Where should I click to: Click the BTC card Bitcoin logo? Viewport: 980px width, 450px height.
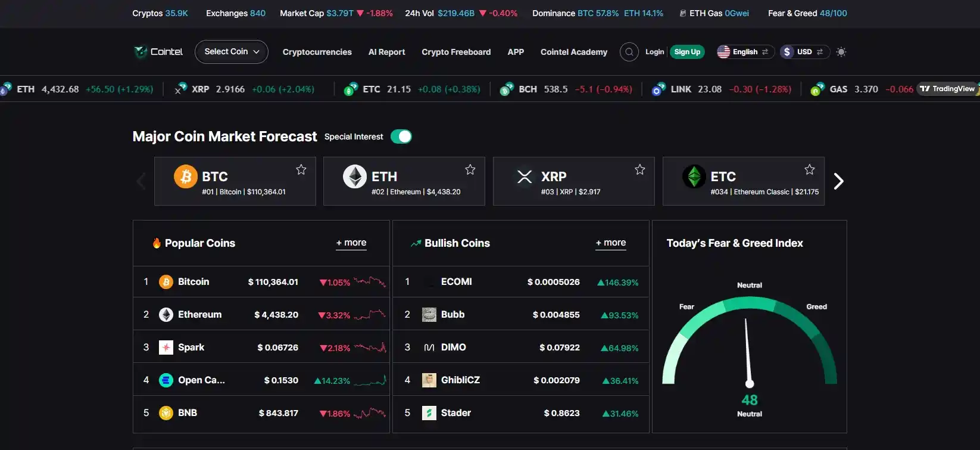point(186,176)
